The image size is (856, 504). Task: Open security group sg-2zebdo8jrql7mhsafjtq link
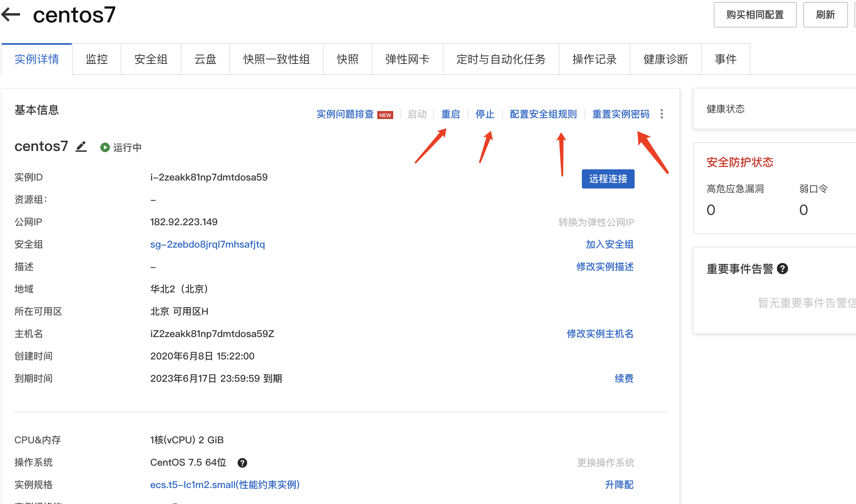click(207, 244)
